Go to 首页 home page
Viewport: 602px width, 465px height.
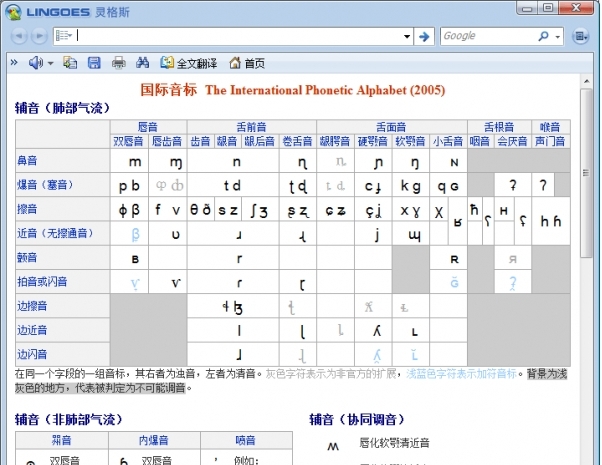coord(247,63)
